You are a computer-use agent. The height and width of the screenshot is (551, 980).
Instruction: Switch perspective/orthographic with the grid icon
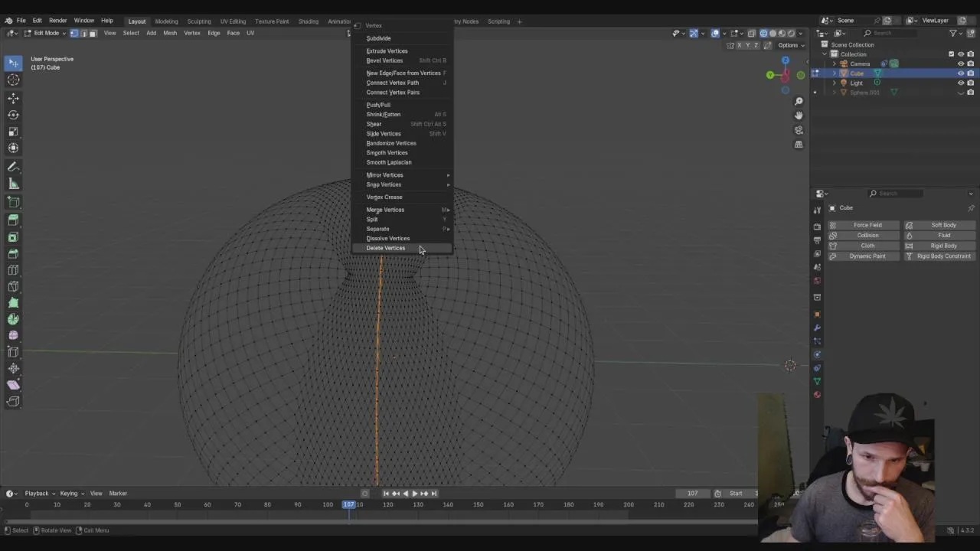pyautogui.click(x=799, y=145)
